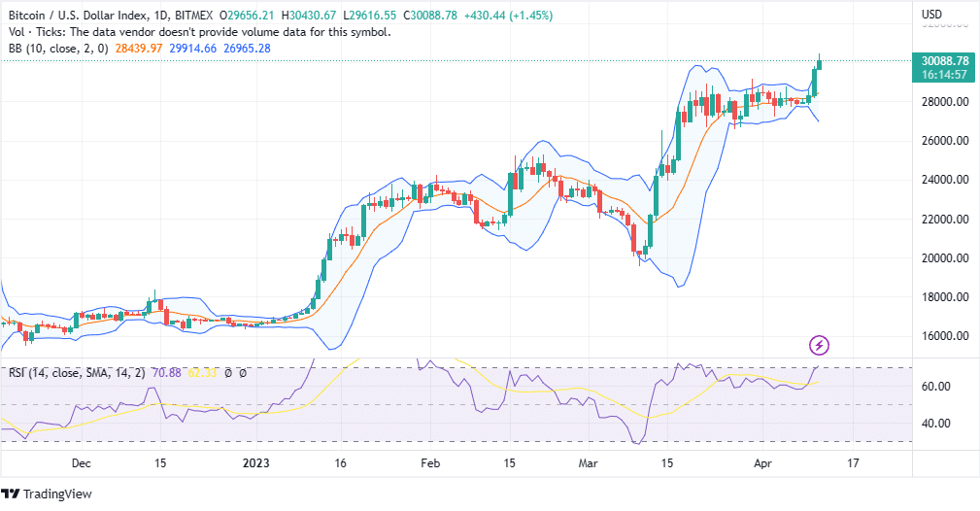The image size is (980, 511).
Task: Click the close price C30088.78
Action: [x=430, y=15]
